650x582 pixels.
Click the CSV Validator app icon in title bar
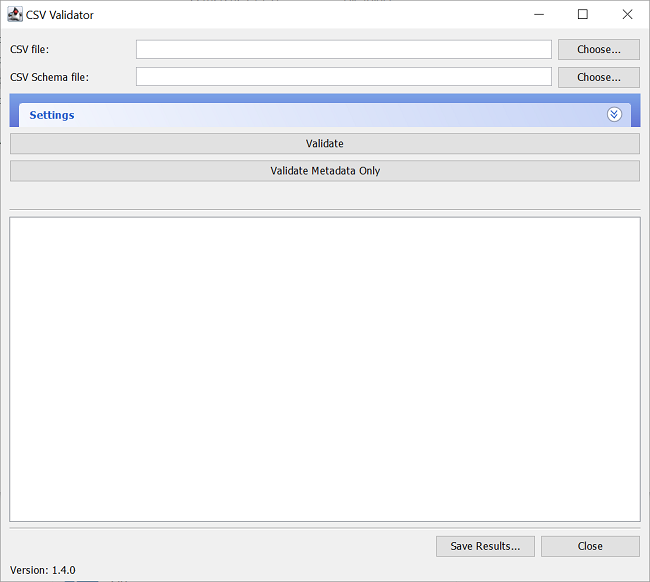pos(15,15)
